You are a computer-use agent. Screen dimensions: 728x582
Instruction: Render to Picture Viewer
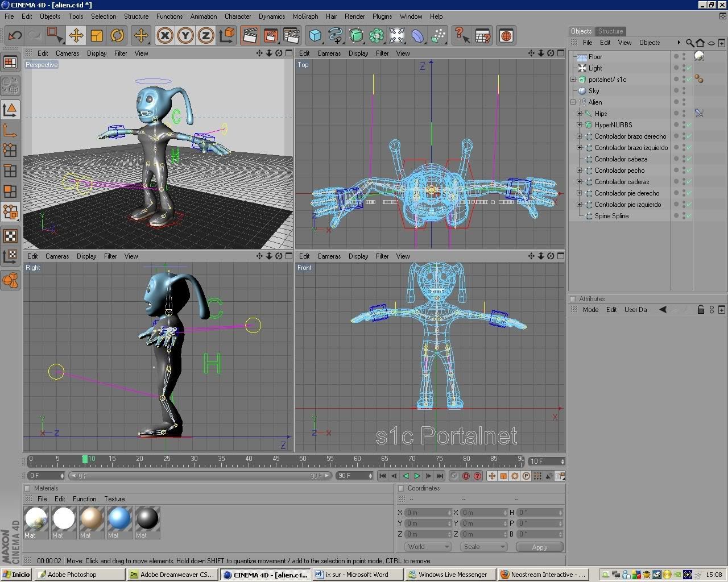[x=270, y=36]
